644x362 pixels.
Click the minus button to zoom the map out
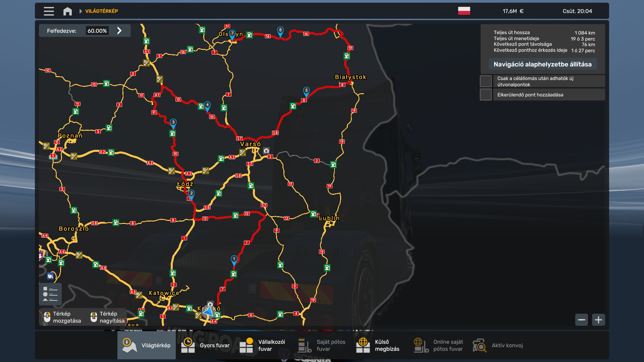point(582,320)
